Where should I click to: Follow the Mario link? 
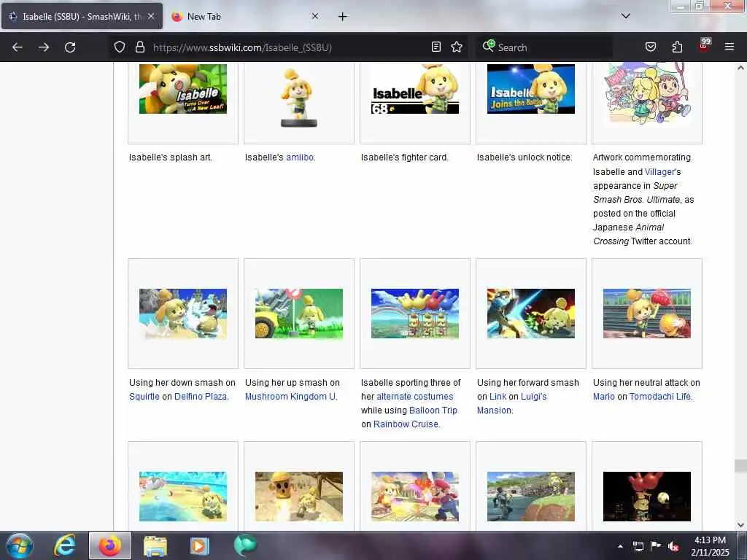(603, 396)
